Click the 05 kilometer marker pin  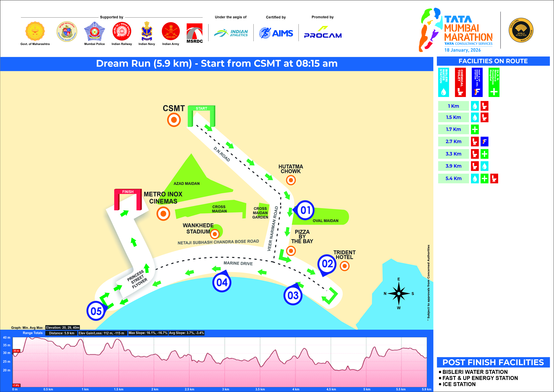click(96, 311)
